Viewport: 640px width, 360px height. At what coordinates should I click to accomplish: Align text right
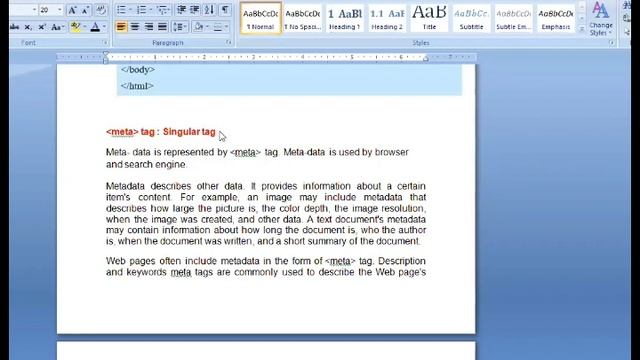(x=149, y=27)
